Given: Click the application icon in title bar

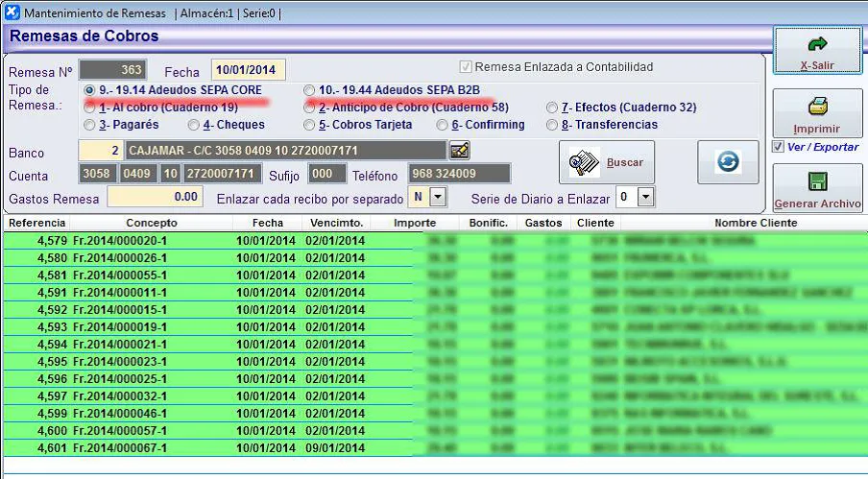Looking at the screenshot, I should pyautogui.click(x=12, y=12).
